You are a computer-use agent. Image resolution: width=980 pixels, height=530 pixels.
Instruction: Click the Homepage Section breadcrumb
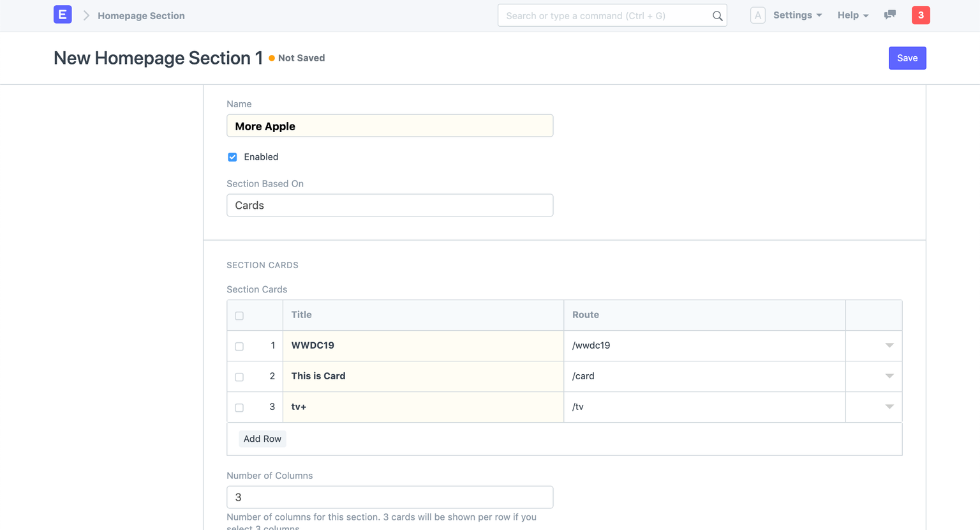pos(140,15)
